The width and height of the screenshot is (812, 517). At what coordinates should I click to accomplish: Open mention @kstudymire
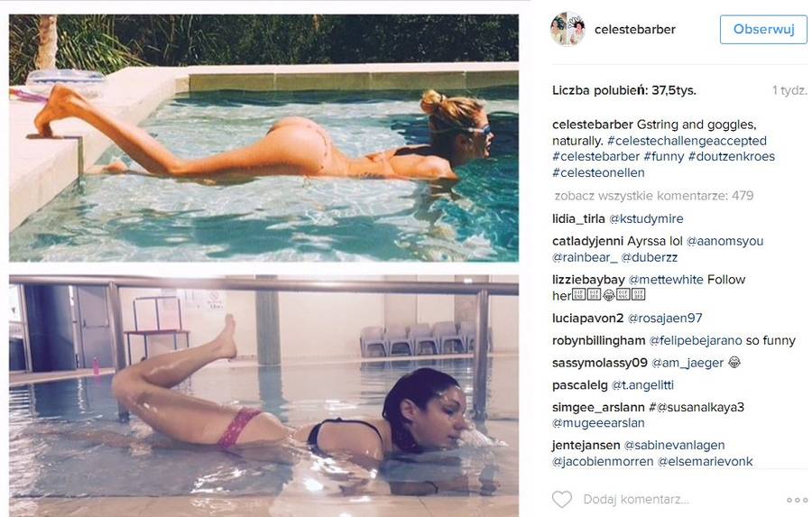pos(646,218)
